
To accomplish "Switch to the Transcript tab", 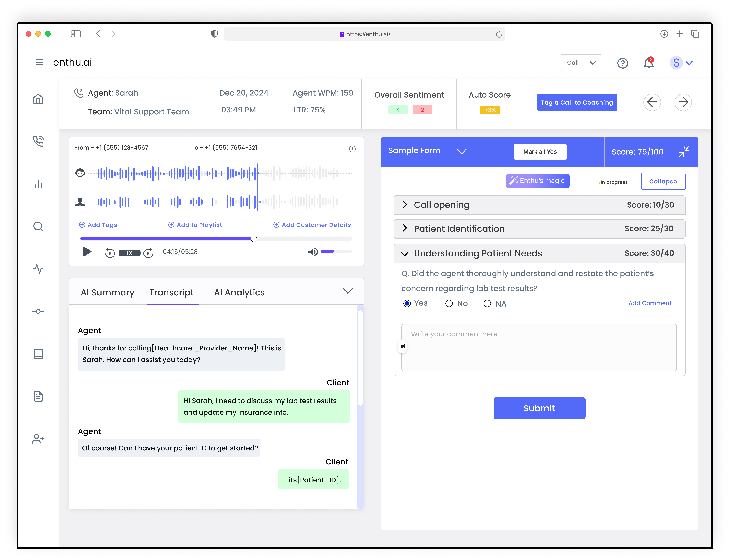I will click(171, 292).
